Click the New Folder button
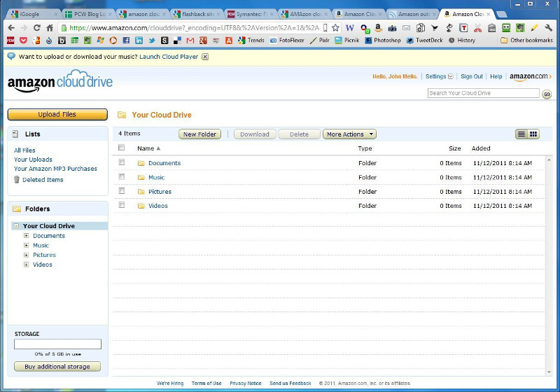The width and height of the screenshot is (560, 392). pyautogui.click(x=199, y=134)
